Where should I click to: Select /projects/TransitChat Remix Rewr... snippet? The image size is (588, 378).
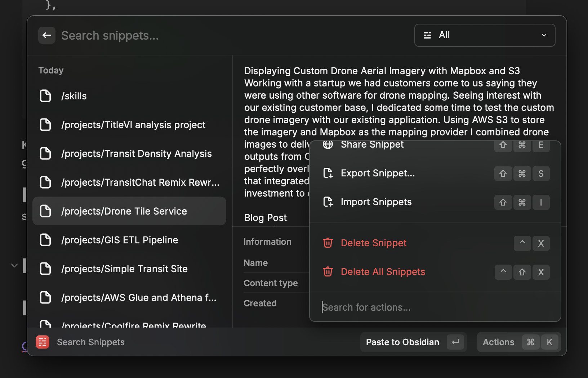(x=129, y=182)
